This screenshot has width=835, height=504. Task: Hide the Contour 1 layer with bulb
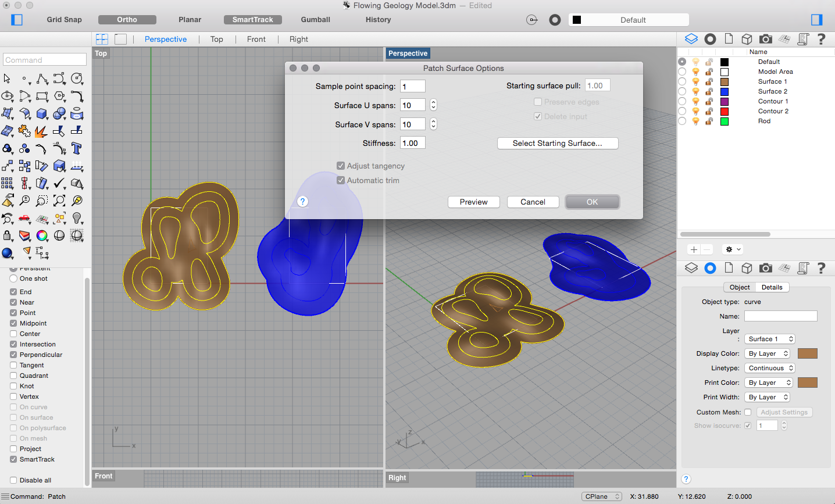pos(695,101)
